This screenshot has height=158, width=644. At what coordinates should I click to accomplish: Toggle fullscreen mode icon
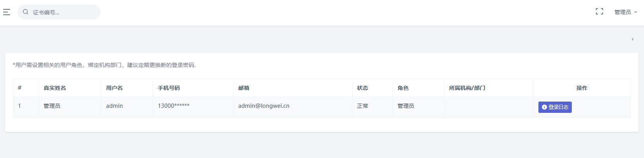[599, 12]
